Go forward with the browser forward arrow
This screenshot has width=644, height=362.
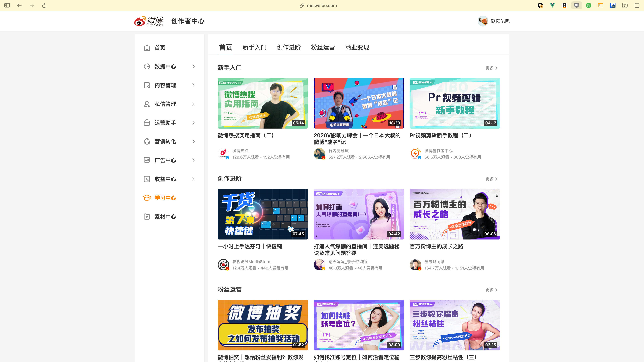[32, 5]
